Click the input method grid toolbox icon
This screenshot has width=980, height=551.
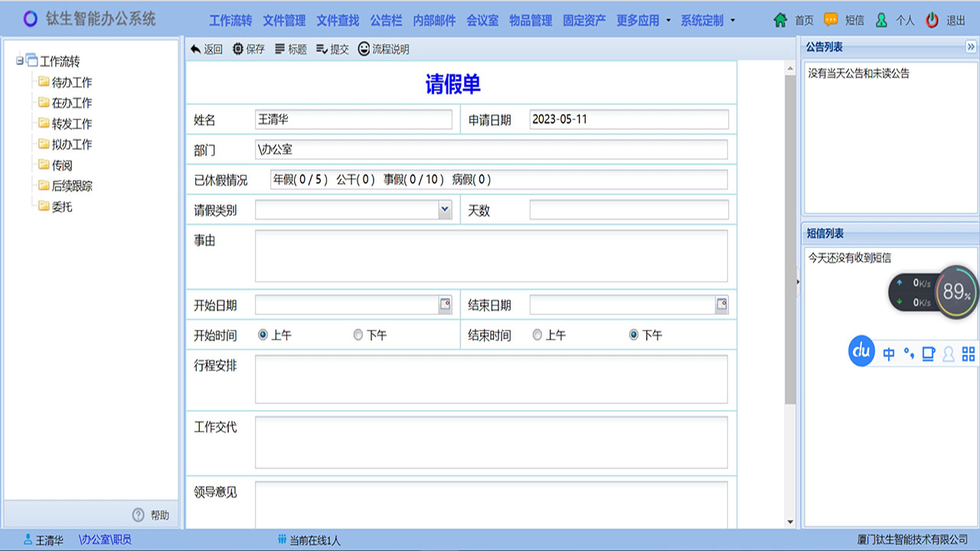[x=969, y=354]
